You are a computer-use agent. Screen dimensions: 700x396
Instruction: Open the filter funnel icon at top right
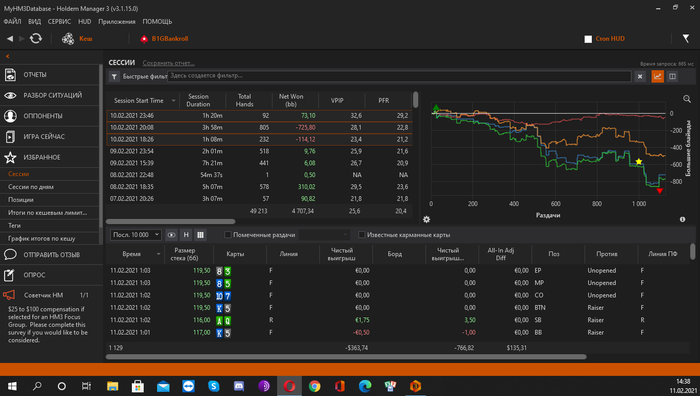[686, 39]
